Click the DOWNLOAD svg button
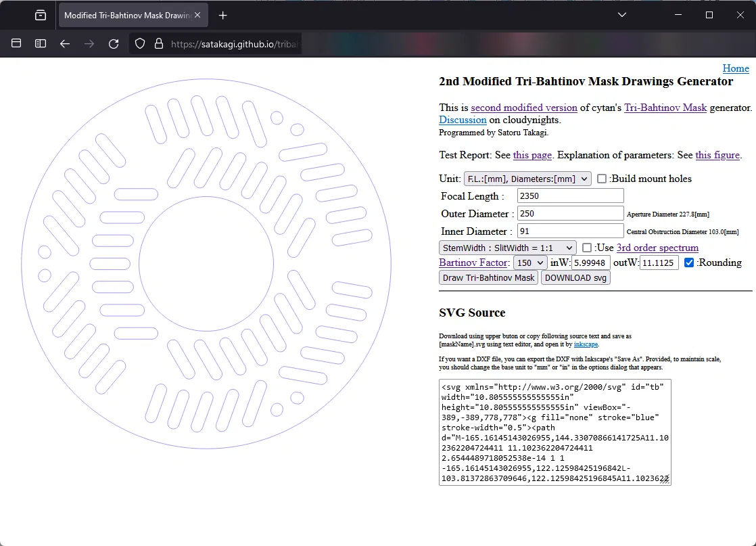 [x=575, y=278]
